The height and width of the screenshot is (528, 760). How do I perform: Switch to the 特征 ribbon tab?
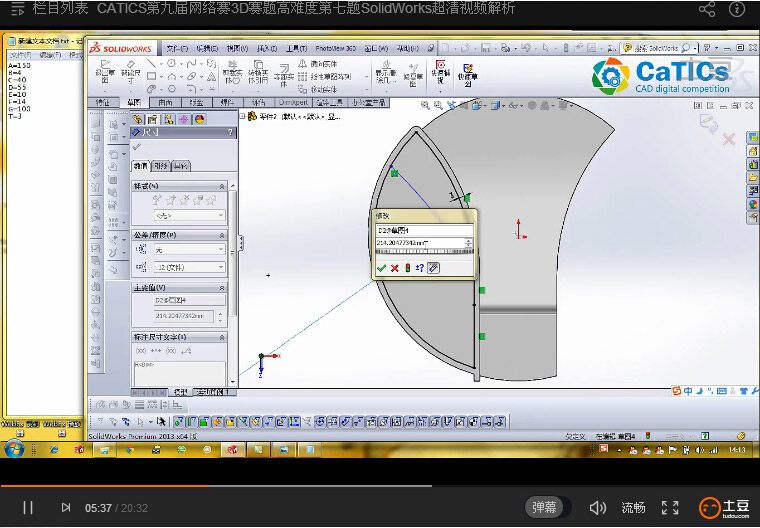pyautogui.click(x=103, y=102)
